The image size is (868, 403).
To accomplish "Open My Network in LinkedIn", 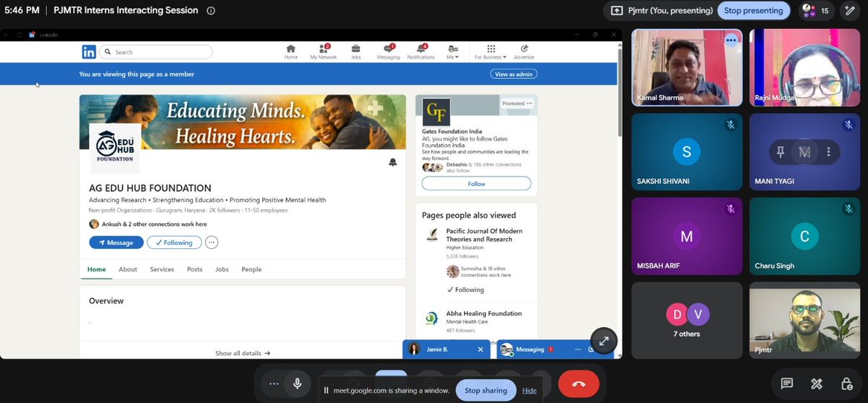I will [324, 52].
